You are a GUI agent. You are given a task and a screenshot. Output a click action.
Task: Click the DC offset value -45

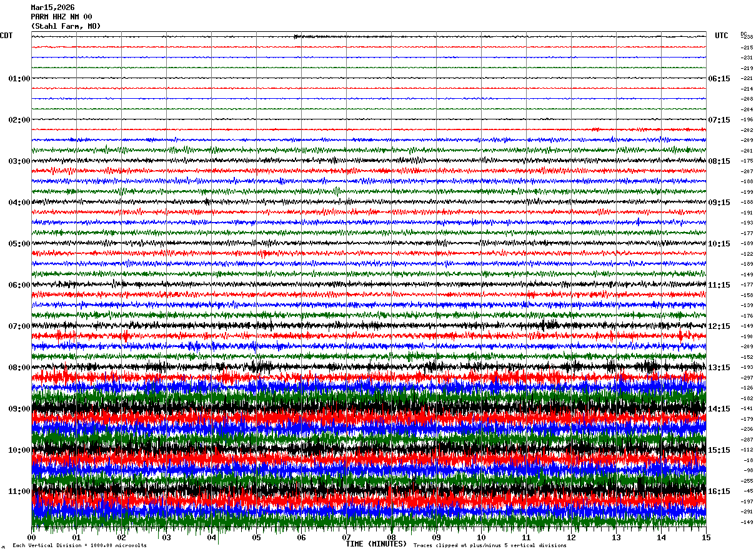(748, 491)
